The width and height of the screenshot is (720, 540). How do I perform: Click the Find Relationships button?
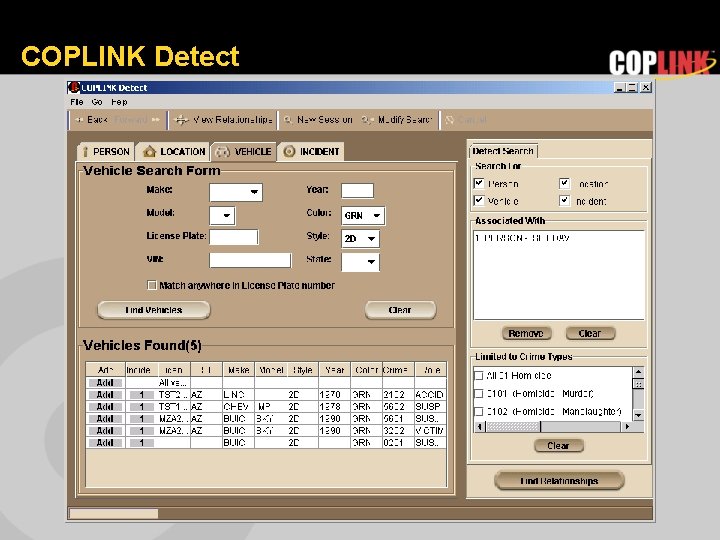point(559,480)
